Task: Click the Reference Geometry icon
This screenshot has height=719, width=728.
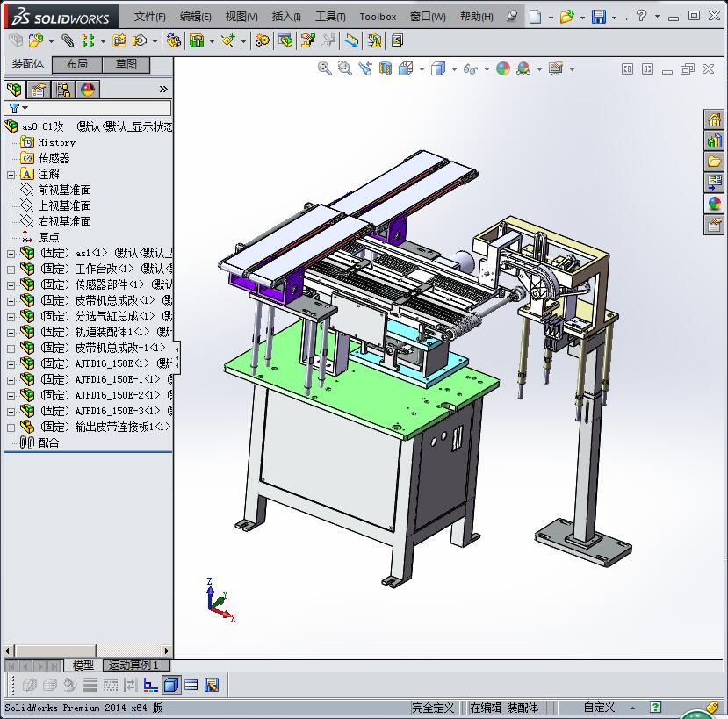Action: (228, 41)
